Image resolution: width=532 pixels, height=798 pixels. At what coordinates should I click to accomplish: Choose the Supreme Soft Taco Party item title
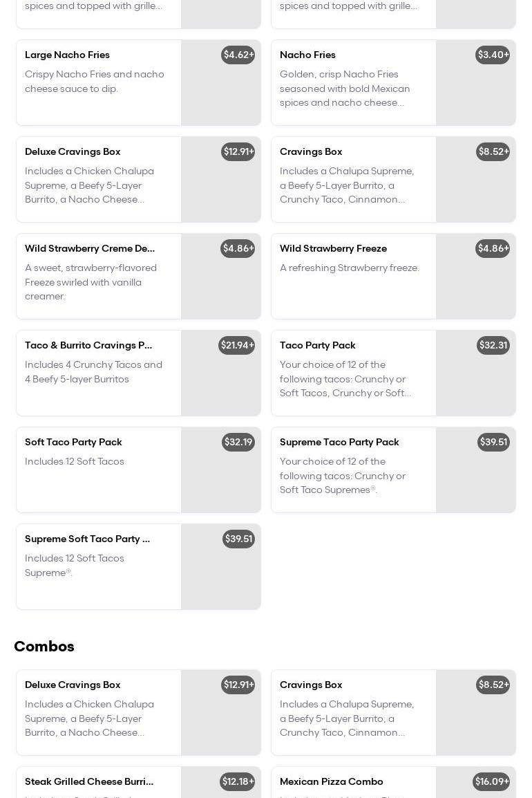87,539
